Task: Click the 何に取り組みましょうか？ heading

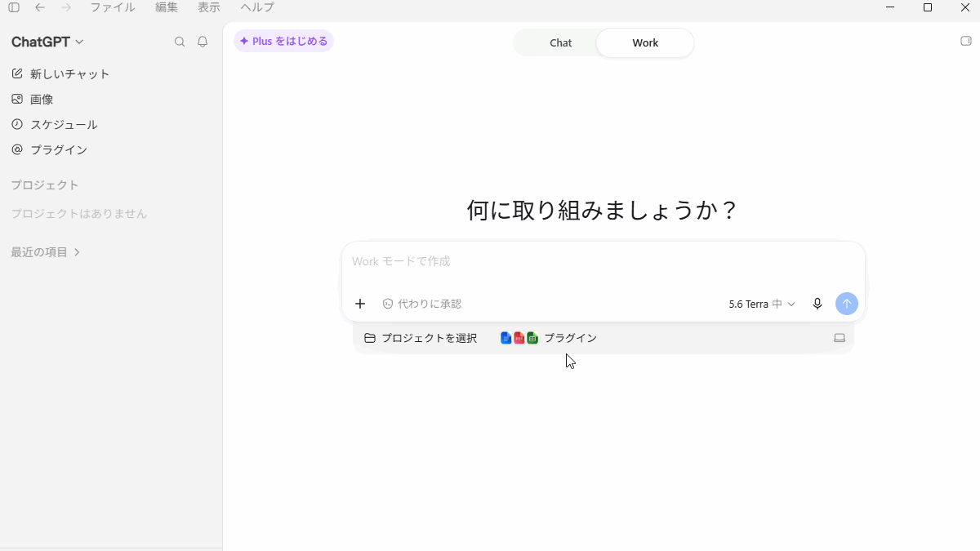Action: [x=603, y=211]
